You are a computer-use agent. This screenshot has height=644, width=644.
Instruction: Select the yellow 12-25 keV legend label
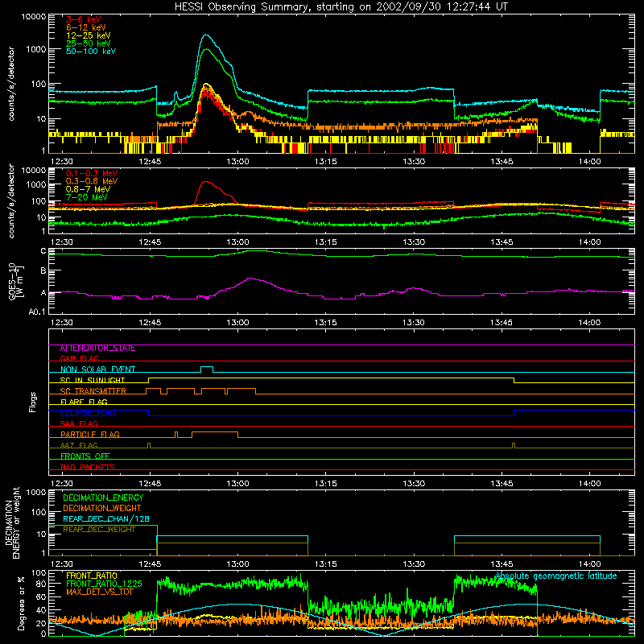(x=88, y=35)
